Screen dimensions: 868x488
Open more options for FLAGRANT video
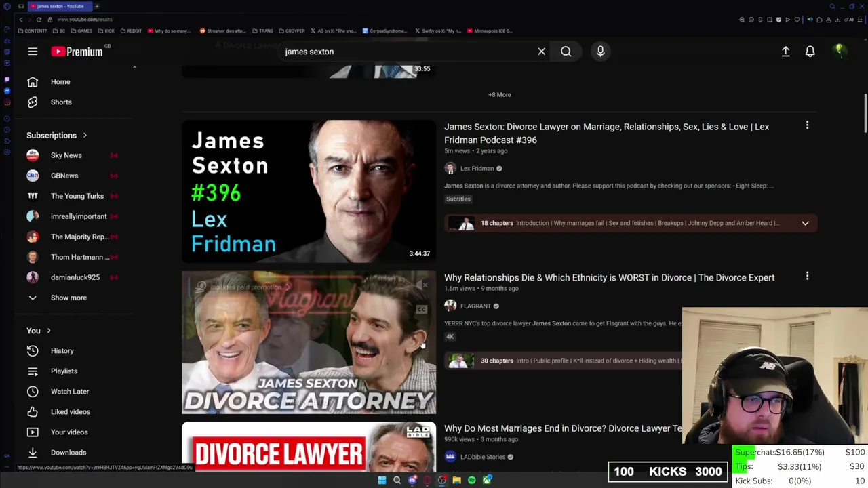point(807,277)
